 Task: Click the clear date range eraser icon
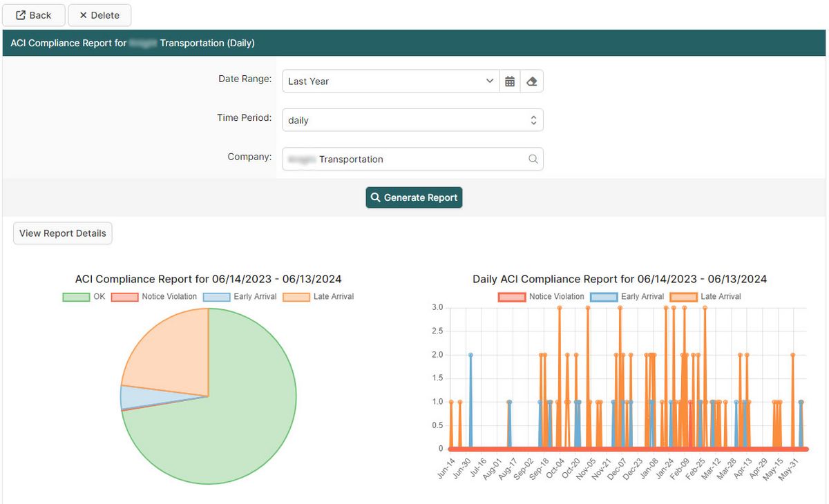(x=532, y=81)
